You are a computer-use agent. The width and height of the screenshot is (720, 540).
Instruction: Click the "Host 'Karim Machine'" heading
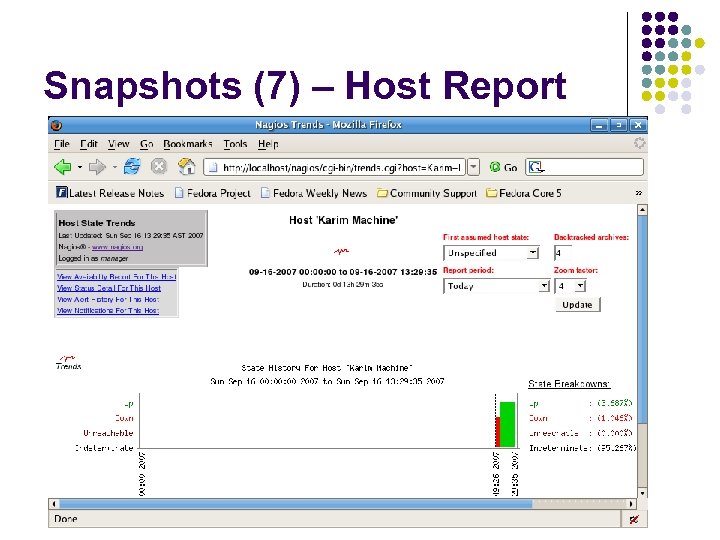click(343, 220)
